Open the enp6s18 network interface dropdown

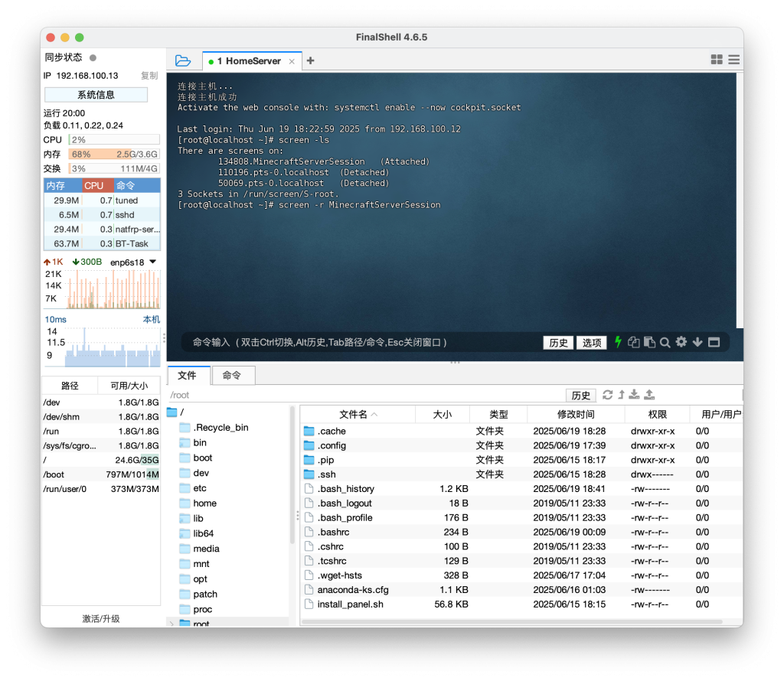(x=152, y=262)
